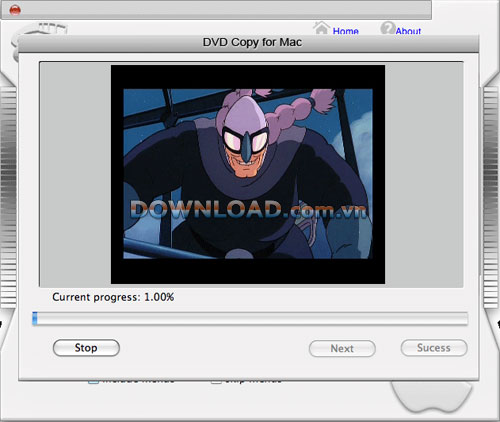Click the red close button in title bar
This screenshot has height=422, width=500.
pos(15,10)
